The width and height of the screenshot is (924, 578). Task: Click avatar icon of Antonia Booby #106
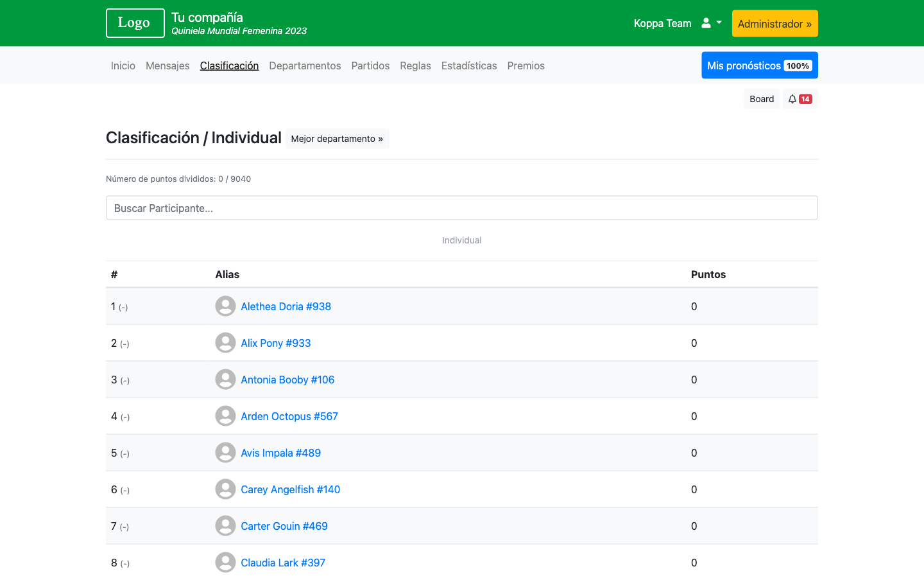click(225, 380)
